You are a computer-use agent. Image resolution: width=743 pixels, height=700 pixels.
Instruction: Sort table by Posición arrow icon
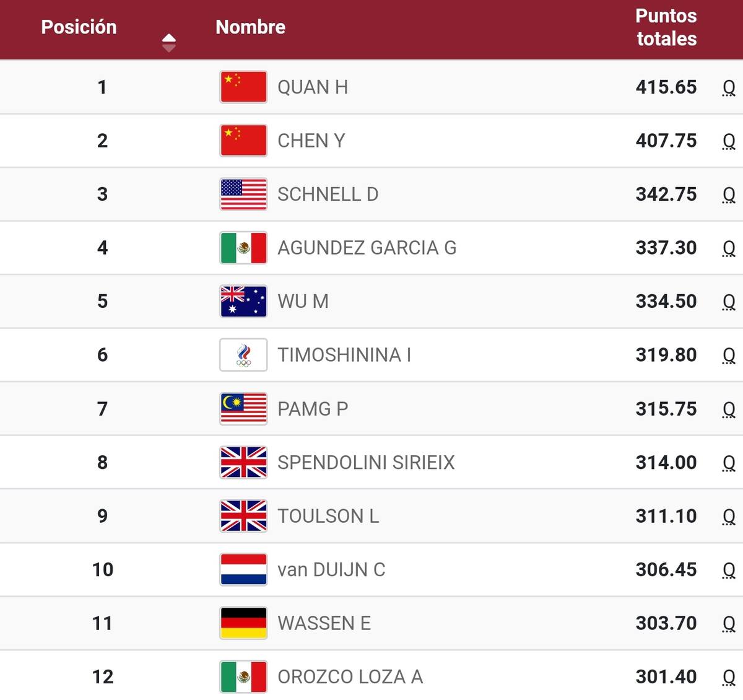click(x=168, y=43)
